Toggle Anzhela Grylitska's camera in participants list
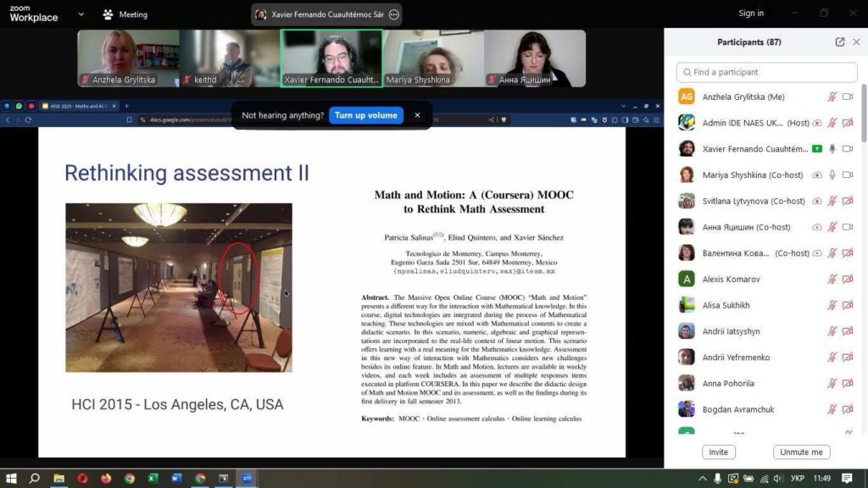The height and width of the screenshot is (488, 868). click(x=848, y=97)
